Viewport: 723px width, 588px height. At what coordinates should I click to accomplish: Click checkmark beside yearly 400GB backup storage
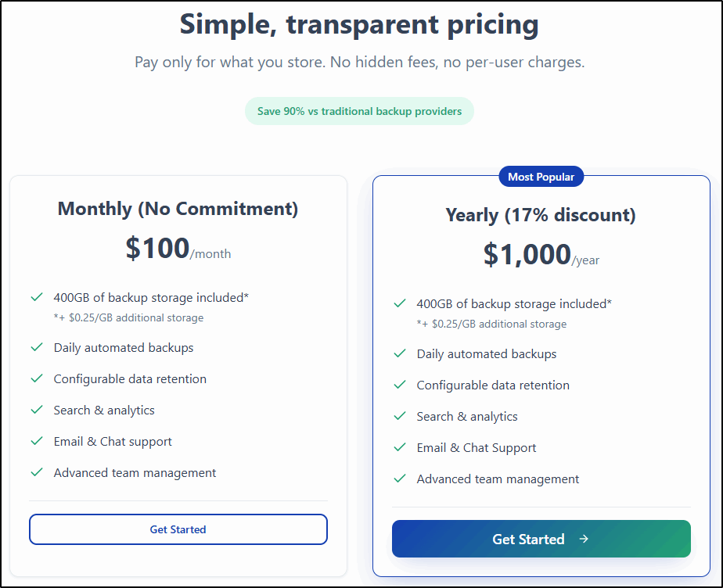point(400,303)
